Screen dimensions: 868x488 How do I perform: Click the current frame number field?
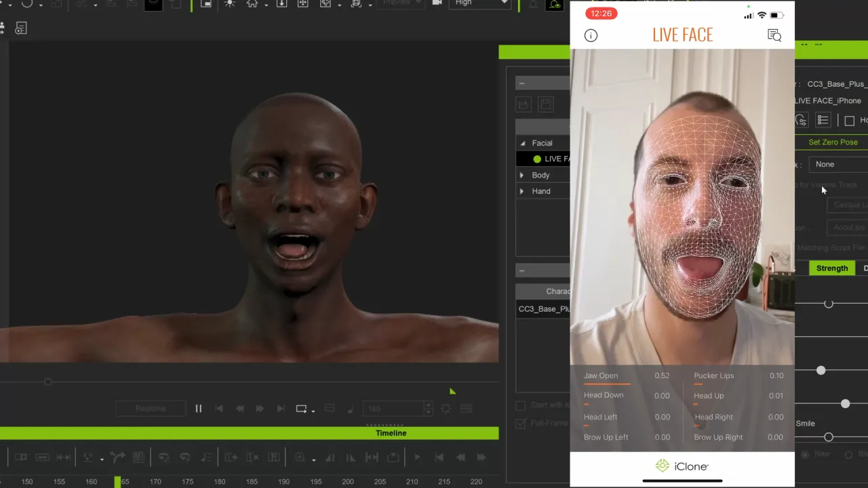395,409
